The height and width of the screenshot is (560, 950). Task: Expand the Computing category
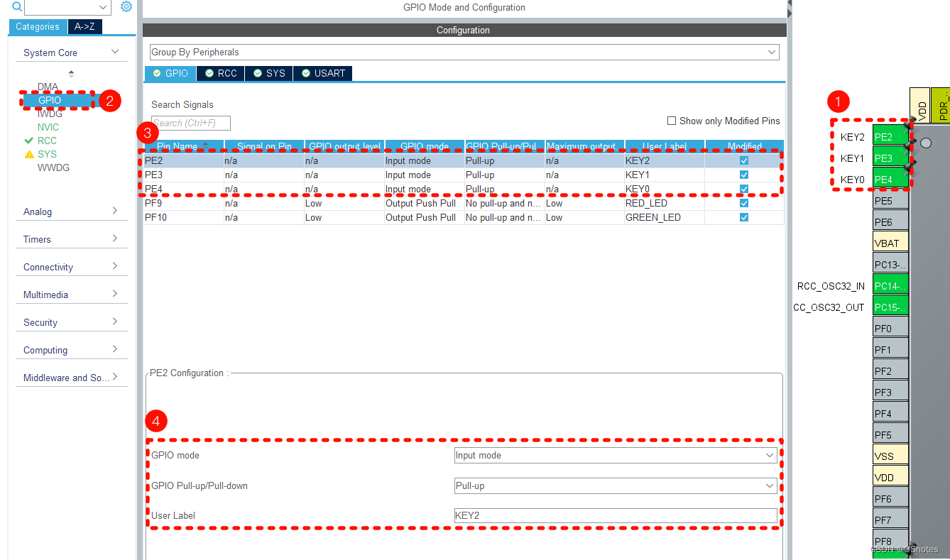click(71, 350)
